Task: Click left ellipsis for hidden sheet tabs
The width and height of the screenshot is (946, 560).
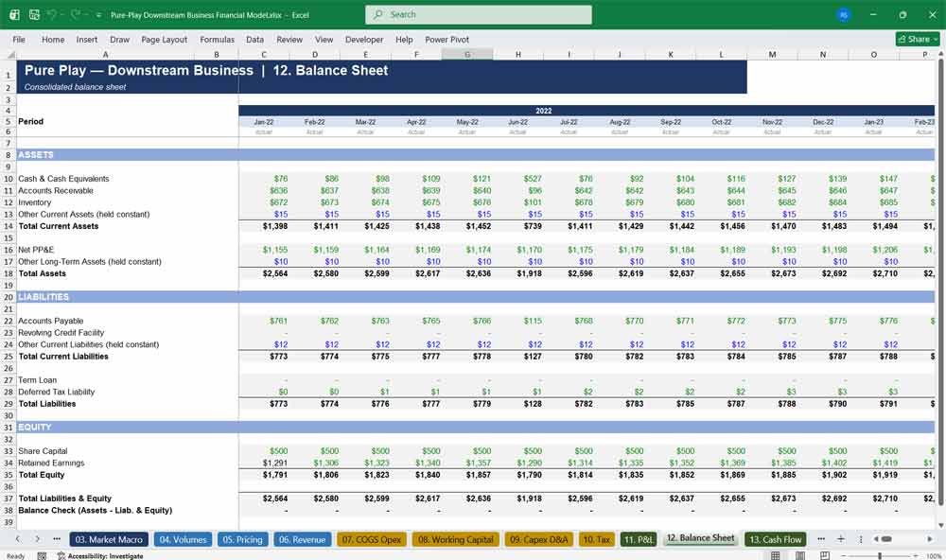Action: click(57, 539)
